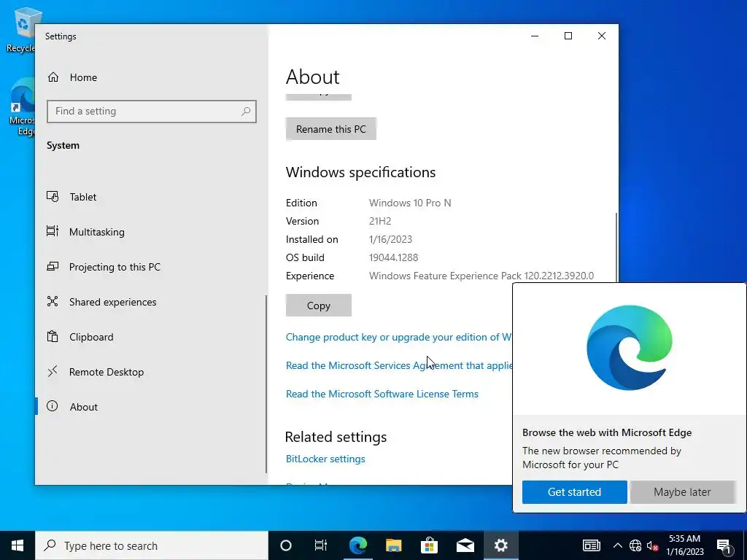Open Microsoft Store from the taskbar
Image resolution: width=747 pixels, height=560 pixels.
[429, 545]
